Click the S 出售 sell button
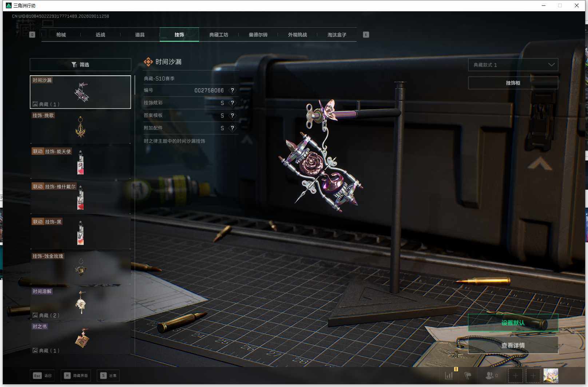Viewport: 588px width, 387px height. pos(108,375)
